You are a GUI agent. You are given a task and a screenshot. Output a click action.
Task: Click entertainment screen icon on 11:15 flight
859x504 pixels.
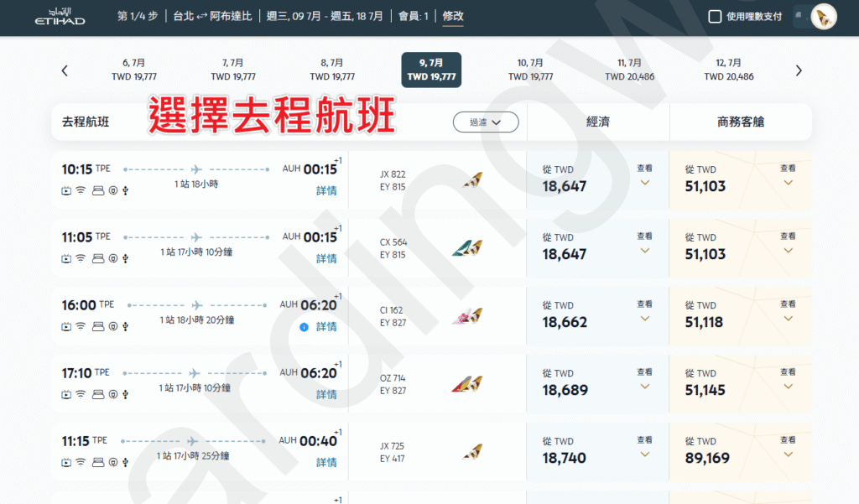coord(66,462)
